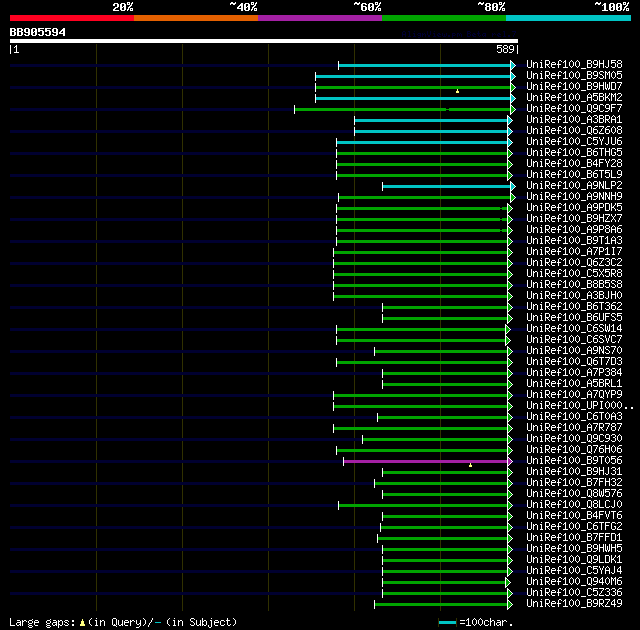Click the arrowhead ending the C6SW14 alignment
The image size is (640, 630).
click(508, 329)
